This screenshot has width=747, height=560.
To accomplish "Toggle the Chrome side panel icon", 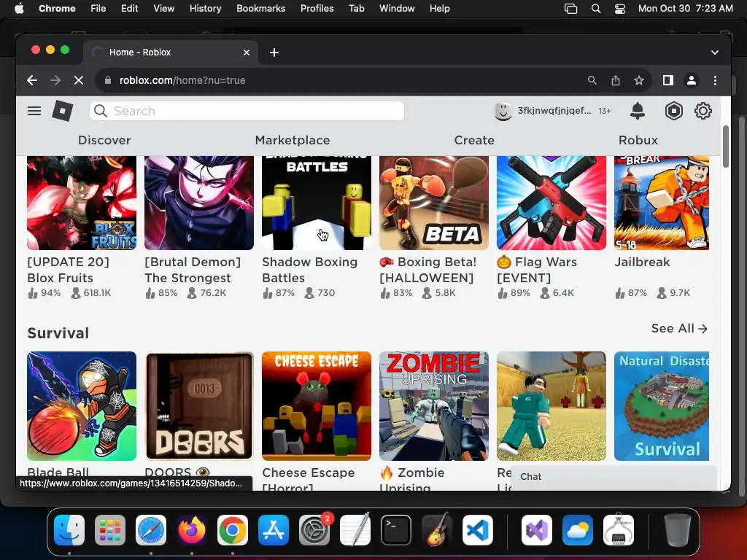I will pos(668,80).
